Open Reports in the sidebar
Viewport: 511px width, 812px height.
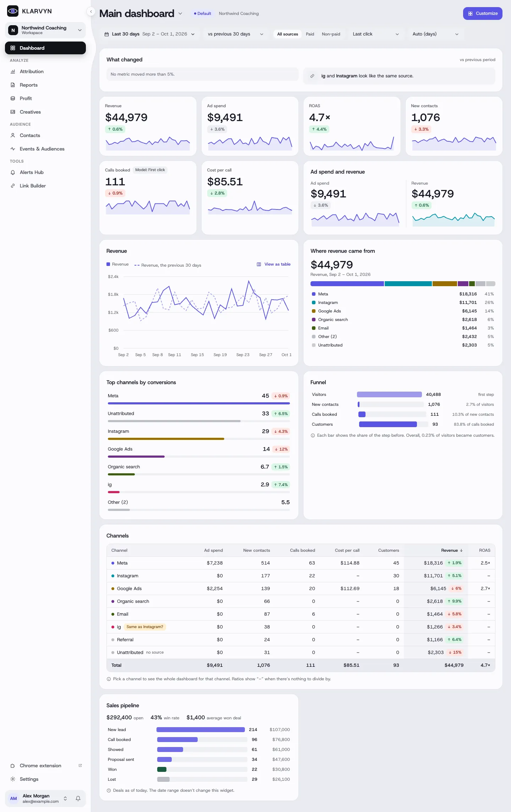(45, 85)
